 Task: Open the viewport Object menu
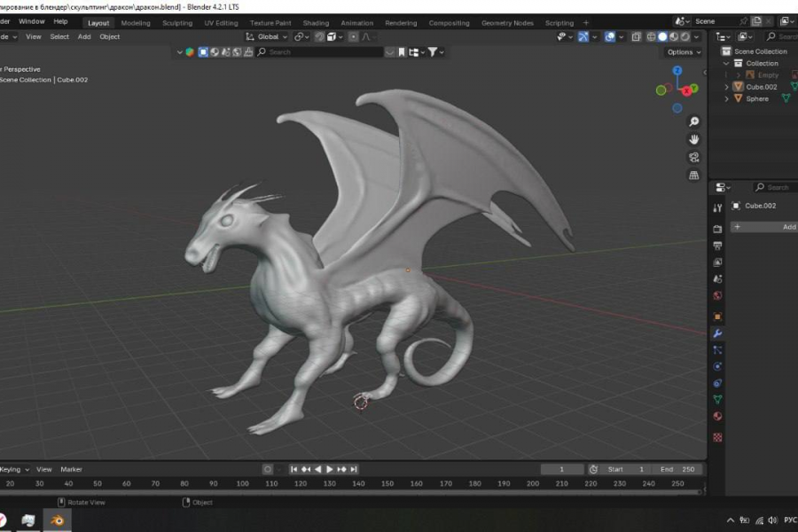[x=109, y=36]
